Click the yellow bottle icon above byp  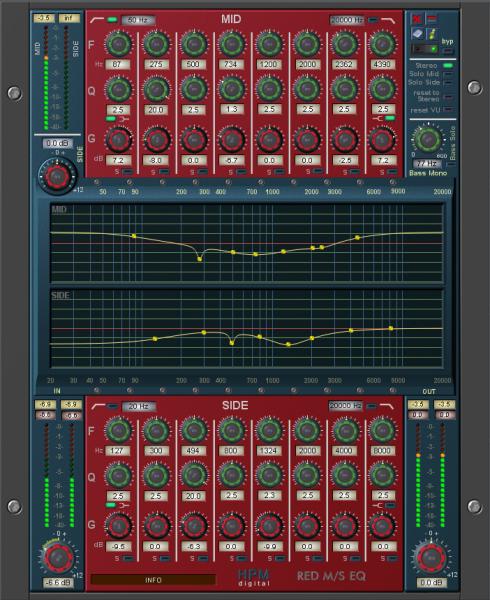(431, 34)
